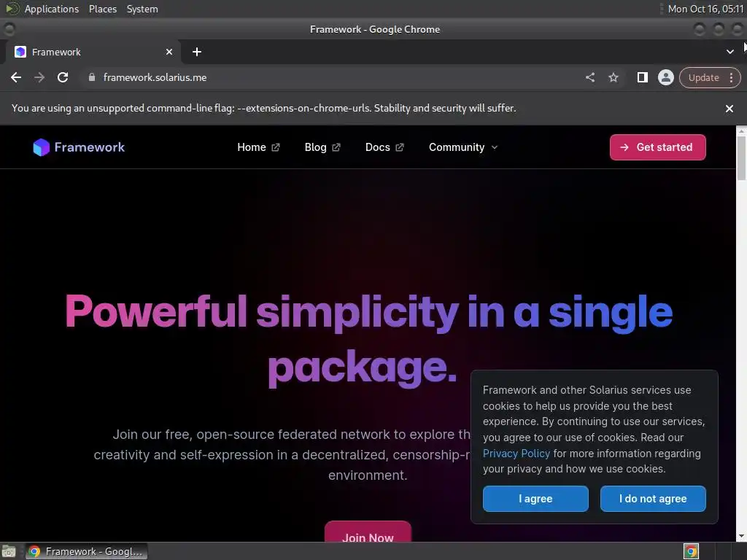Image resolution: width=747 pixels, height=560 pixels.
Task: Click the page vertical scrollbar thumb
Action: click(741, 158)
